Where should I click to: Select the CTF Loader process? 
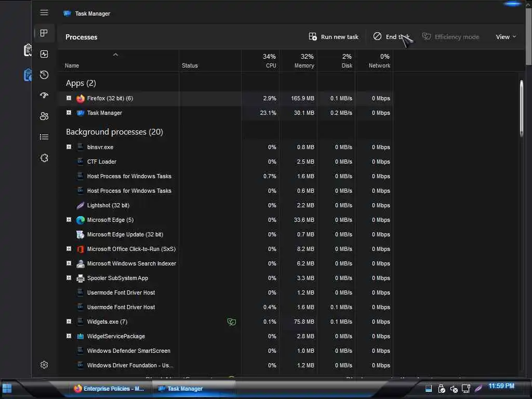tap(225, 162)
